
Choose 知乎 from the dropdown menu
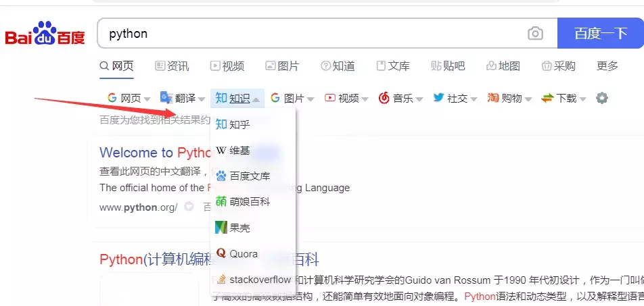pos(253,124)
